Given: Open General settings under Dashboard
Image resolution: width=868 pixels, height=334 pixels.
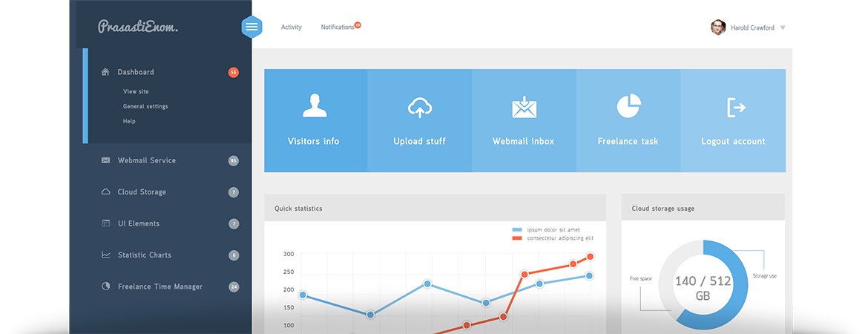Looking at the screenshot, I should point(145,106).
